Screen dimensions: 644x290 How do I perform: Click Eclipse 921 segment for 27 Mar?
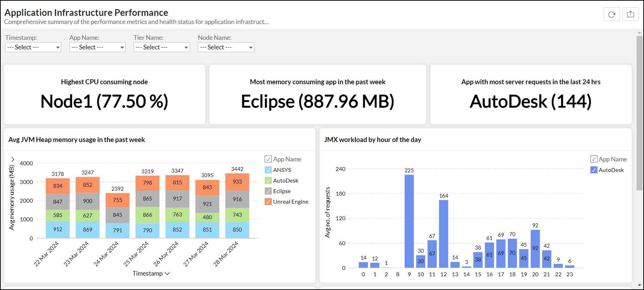[x=207, y=204]
